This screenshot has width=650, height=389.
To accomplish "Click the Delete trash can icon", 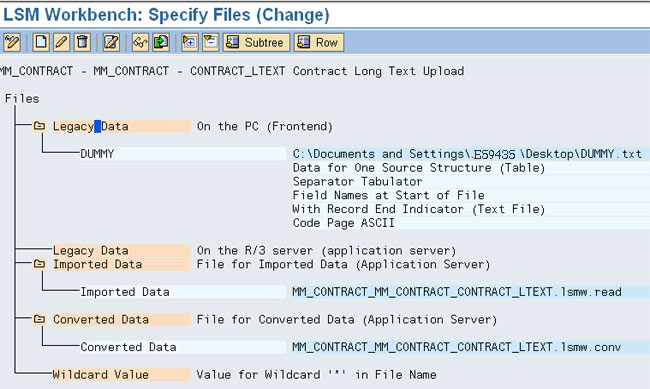I will tap(82, 42).
